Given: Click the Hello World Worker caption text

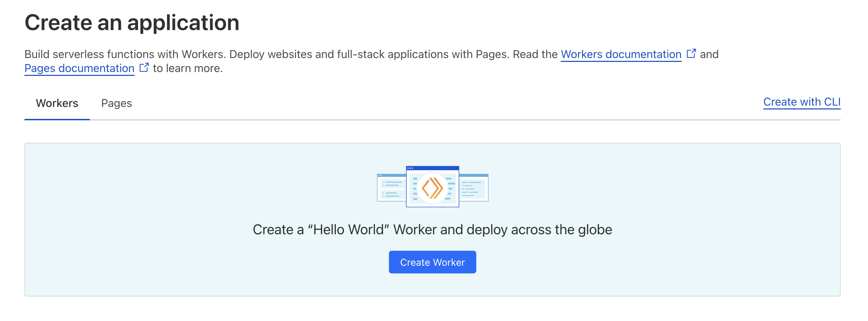Looking at the screenshot, I should (432, 230).
